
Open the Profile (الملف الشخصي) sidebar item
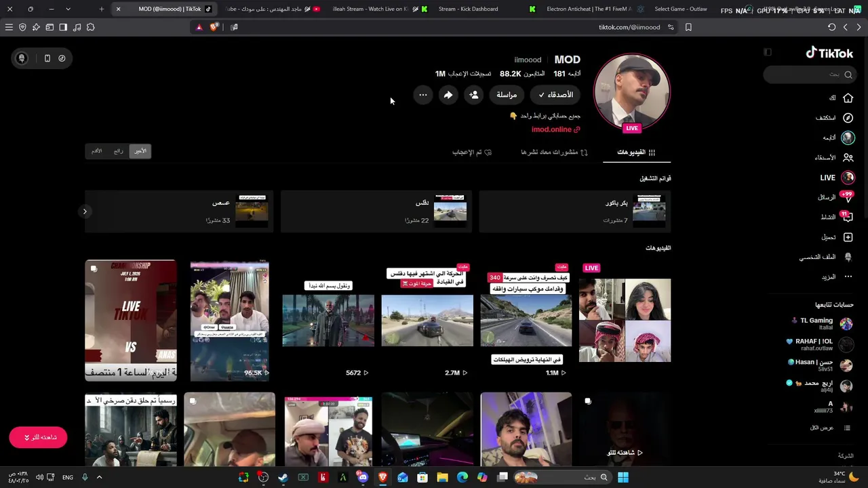(x=826, y=257)
